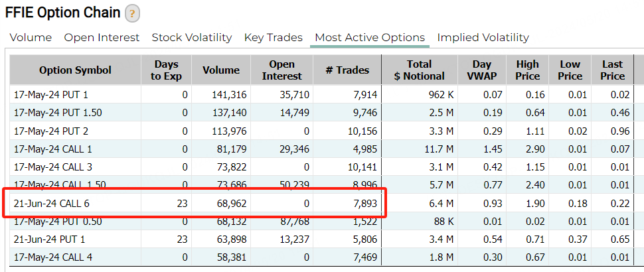Click the Total $ Notional column header
This screenshot has width=644, height=272.
pyautogui.click(x=419, y=70)
